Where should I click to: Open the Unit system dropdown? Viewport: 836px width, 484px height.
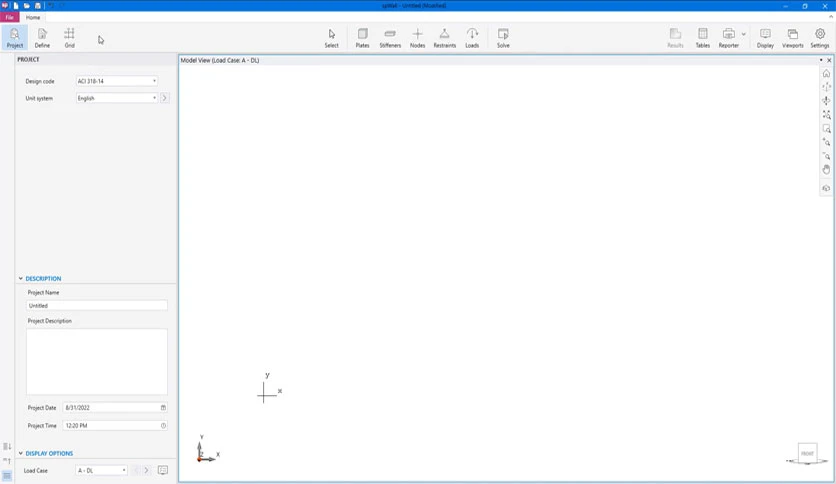[117, 98]
